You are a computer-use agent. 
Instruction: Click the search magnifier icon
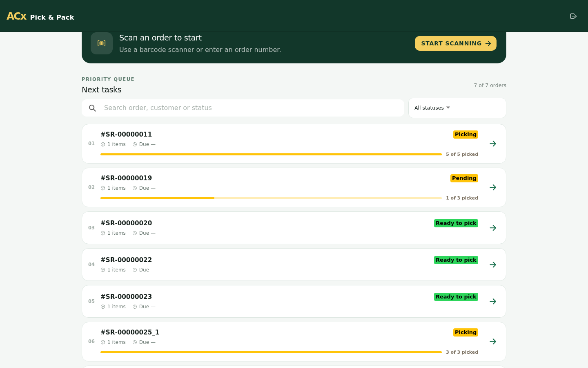(x=93, y=108)
